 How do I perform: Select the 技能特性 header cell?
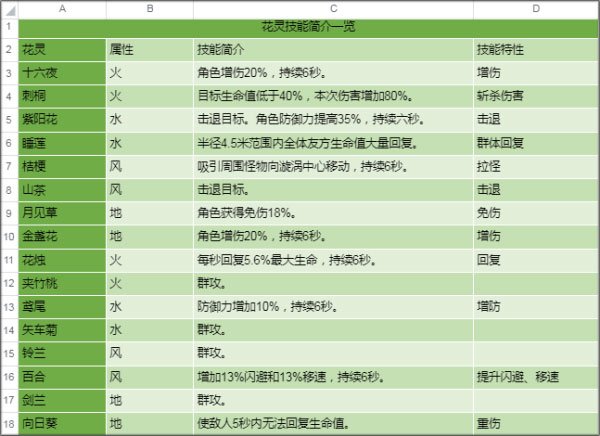[535, 49]
